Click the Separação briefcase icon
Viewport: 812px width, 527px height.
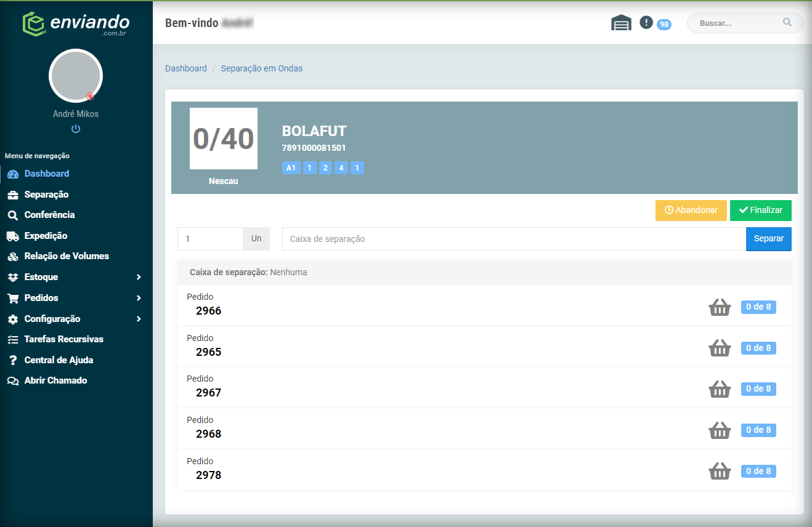[13, 195]
